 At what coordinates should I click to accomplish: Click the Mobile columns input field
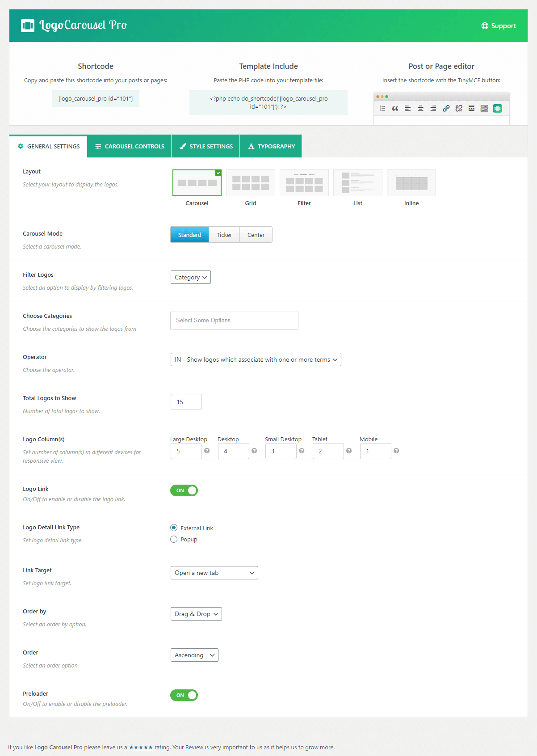click(x=376, y=451)
